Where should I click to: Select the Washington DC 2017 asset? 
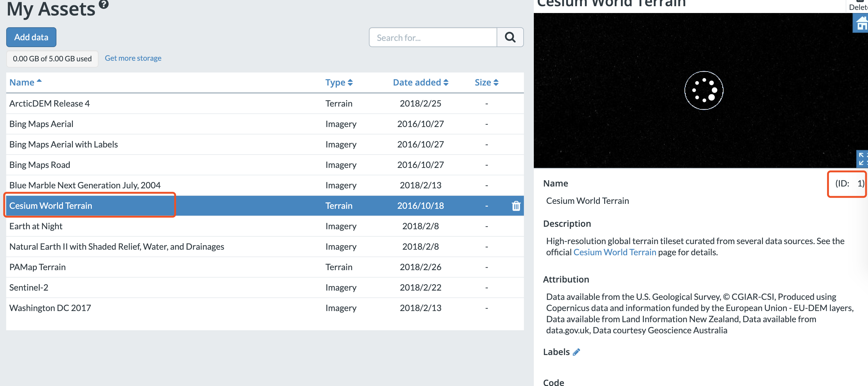tap(50, 308)
